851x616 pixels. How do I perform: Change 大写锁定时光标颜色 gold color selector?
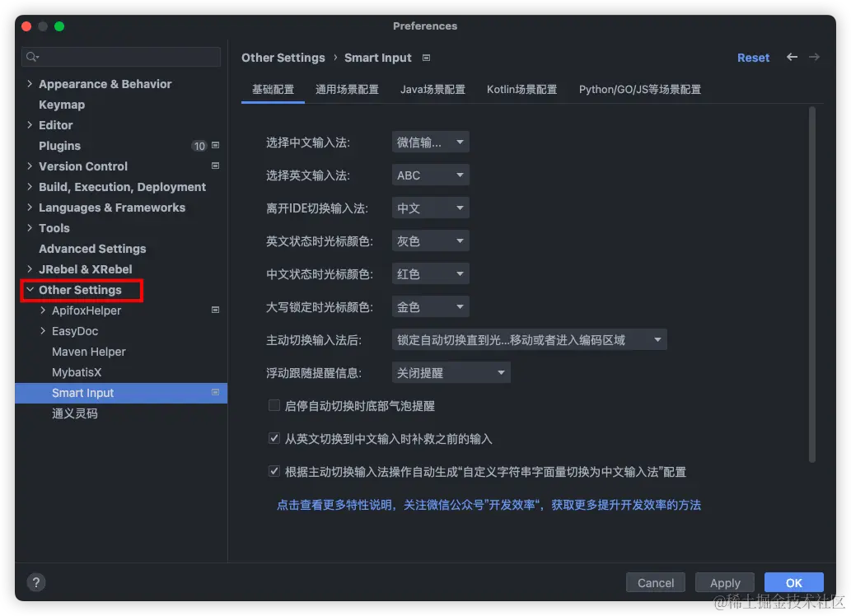pos(430,307)
